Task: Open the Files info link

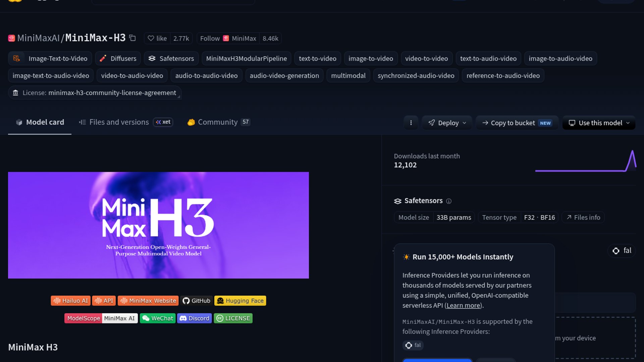Action: 583,217
